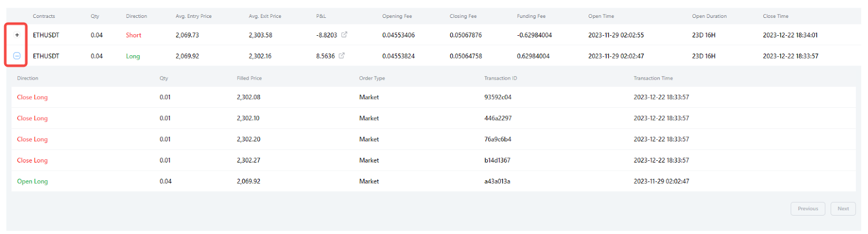868x234 pixels.
Task: Go to the Previous page
Action: (x=807, y=209)
